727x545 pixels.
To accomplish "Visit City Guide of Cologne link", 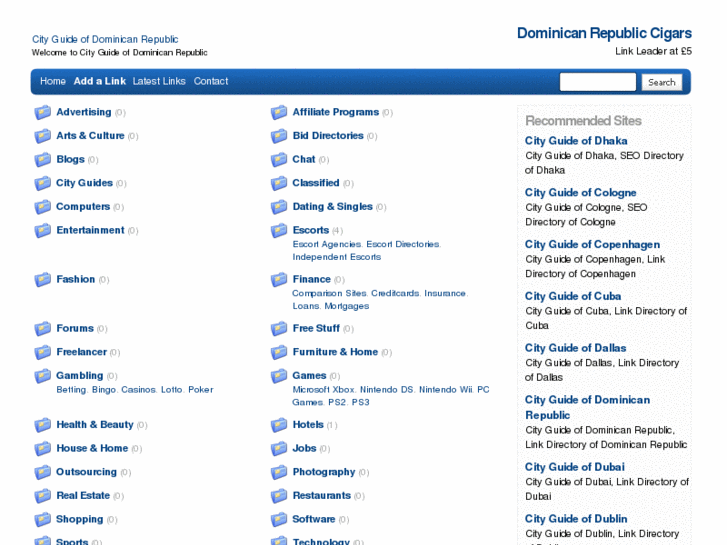I will pos(580,193).
